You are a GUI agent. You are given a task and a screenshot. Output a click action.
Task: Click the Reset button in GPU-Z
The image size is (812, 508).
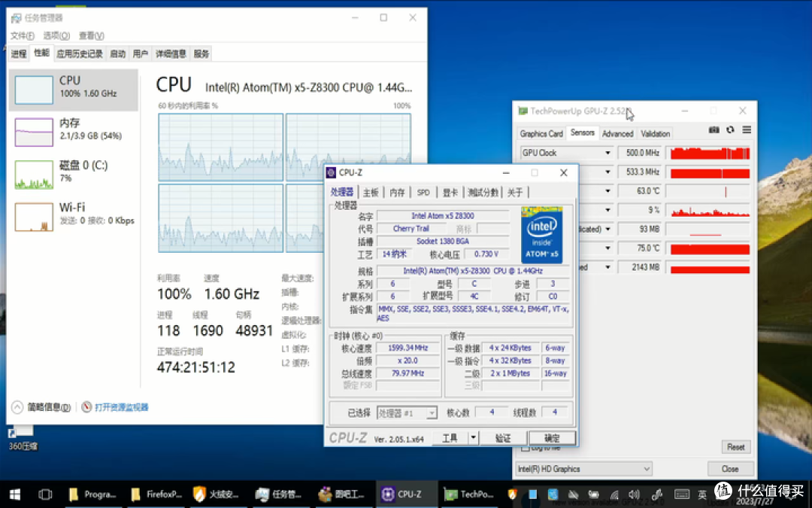pyautogui.click(x=735, y=447)
